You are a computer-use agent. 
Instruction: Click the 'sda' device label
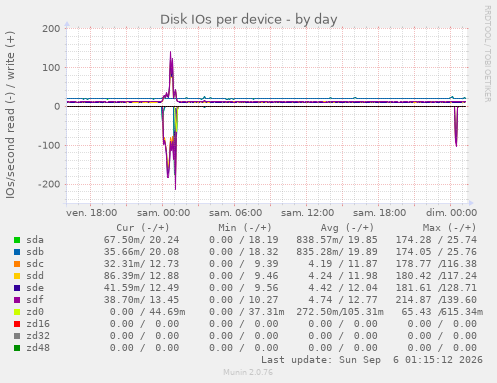coord(35,240)
